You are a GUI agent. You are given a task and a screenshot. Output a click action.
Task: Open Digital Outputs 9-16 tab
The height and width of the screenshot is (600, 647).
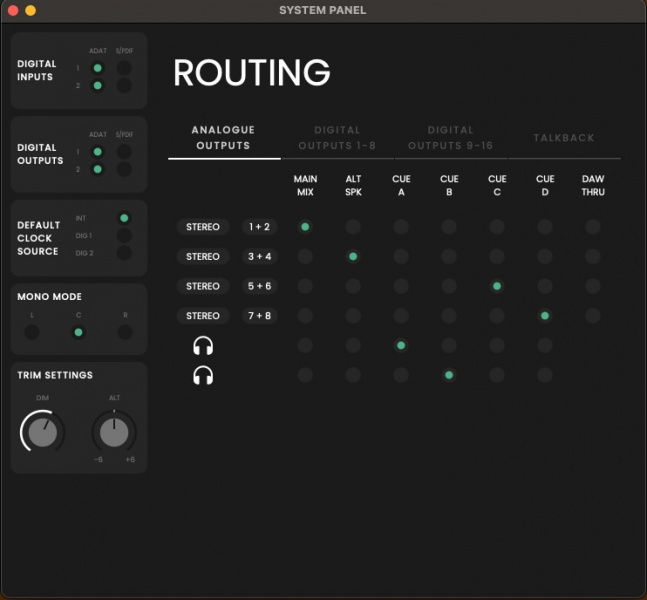click(450, 138)
